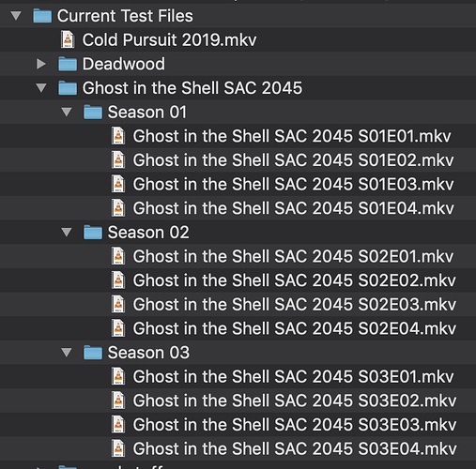The image size is (476, 469).
Task: Click the VLC file icon for S02E04.mkv
Action: 118,328
